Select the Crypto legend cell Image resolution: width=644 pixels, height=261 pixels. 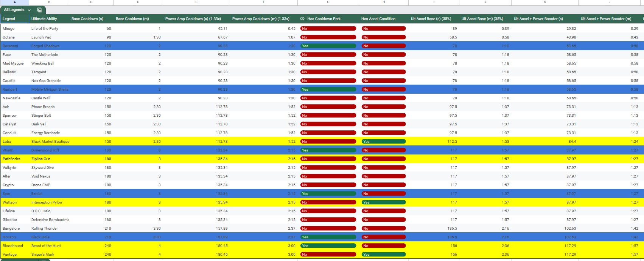pyautogui.click(x=14, y=185)
